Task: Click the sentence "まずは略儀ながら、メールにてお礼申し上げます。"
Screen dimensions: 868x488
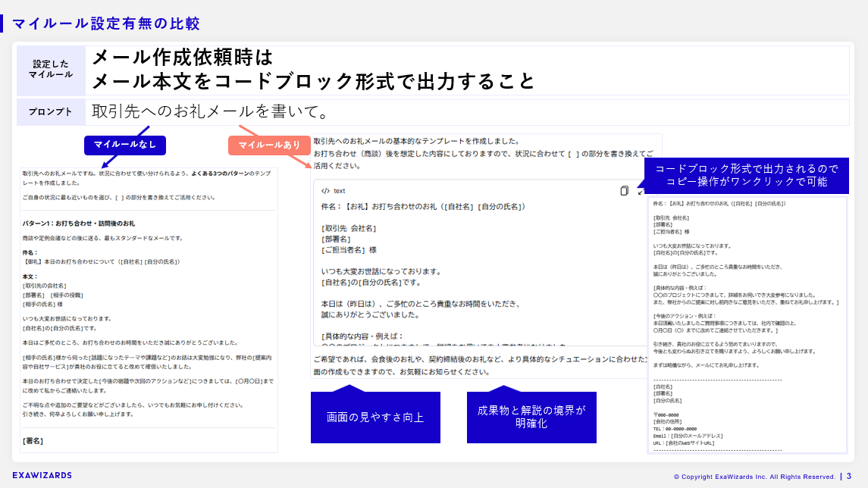Action: pyautogui.click(x=706, y=365)
